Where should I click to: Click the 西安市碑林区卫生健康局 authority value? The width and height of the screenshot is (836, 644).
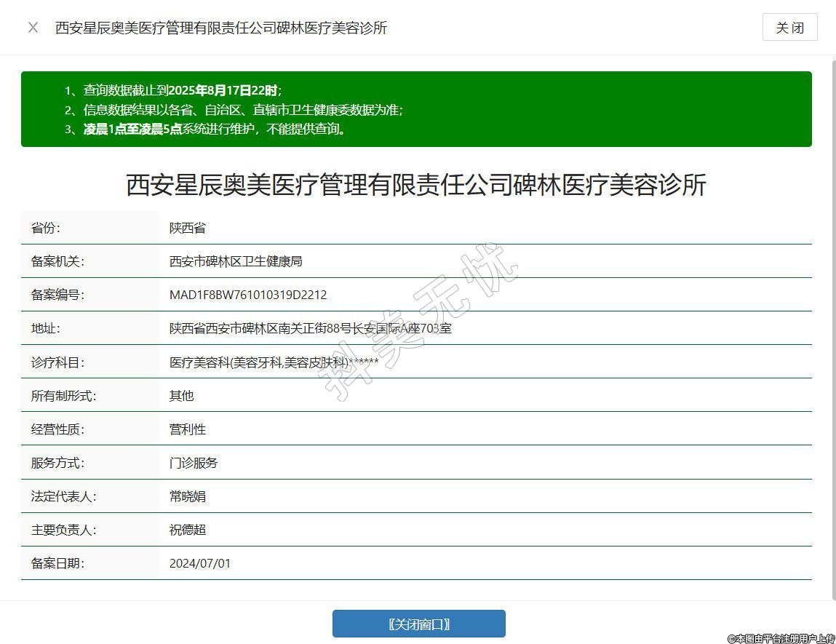[x=236, y=261]
